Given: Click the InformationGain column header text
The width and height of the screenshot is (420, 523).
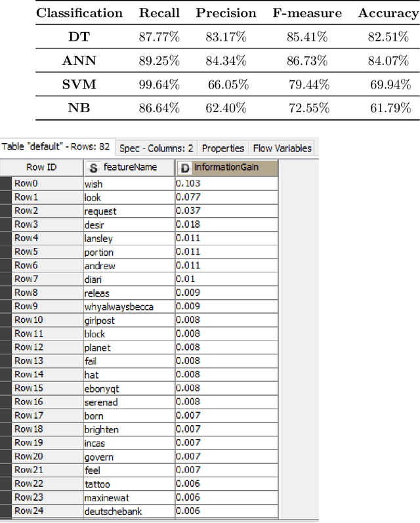Looking at the screenshot, I should point(226,167).
